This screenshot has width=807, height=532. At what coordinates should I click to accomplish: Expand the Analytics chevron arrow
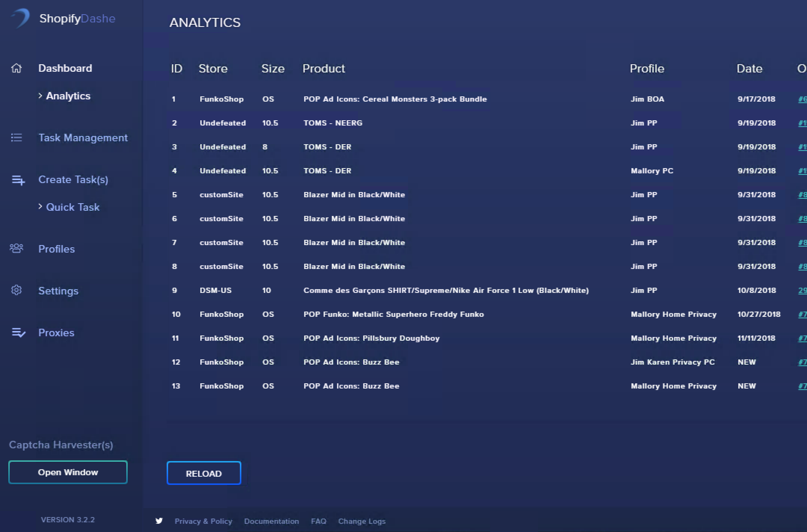click(x=40, y=96)
